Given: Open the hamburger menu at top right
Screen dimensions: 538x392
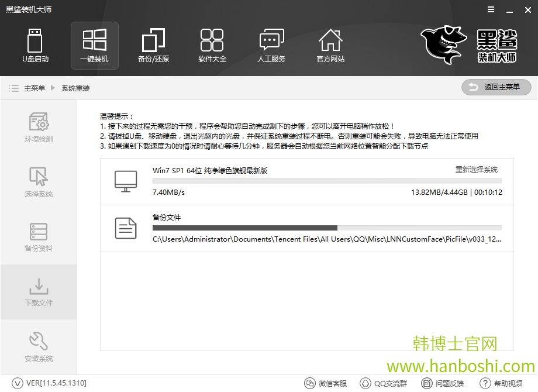Looking at the screenshot, I should click(490, 9).
